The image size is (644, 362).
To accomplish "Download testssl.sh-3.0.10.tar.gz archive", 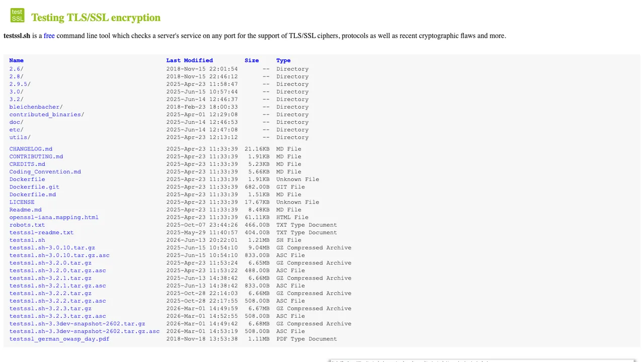I will coord(52,247).
